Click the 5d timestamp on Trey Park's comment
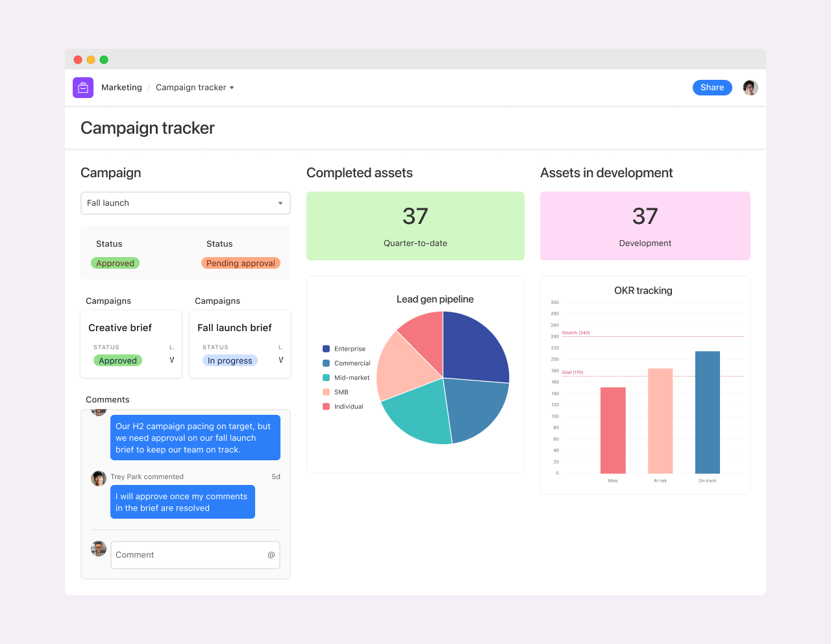831x644 pixels. pos(276,477)
